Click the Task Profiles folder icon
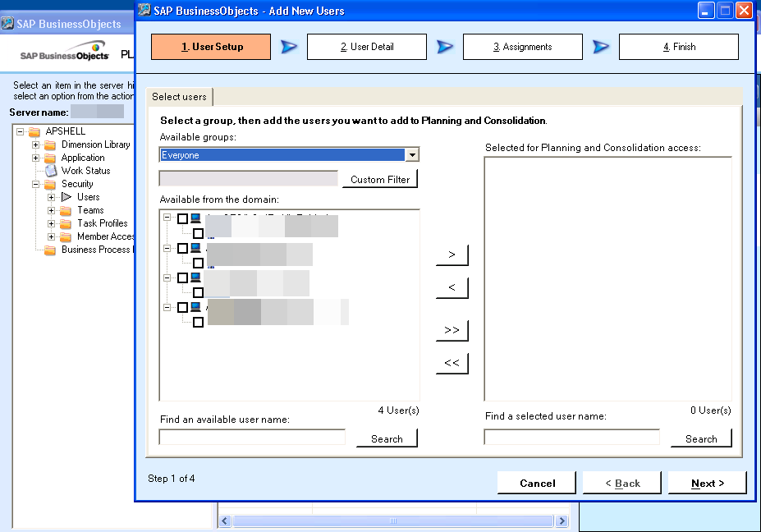Screen dimensions: 761x532 coord(66,223)
